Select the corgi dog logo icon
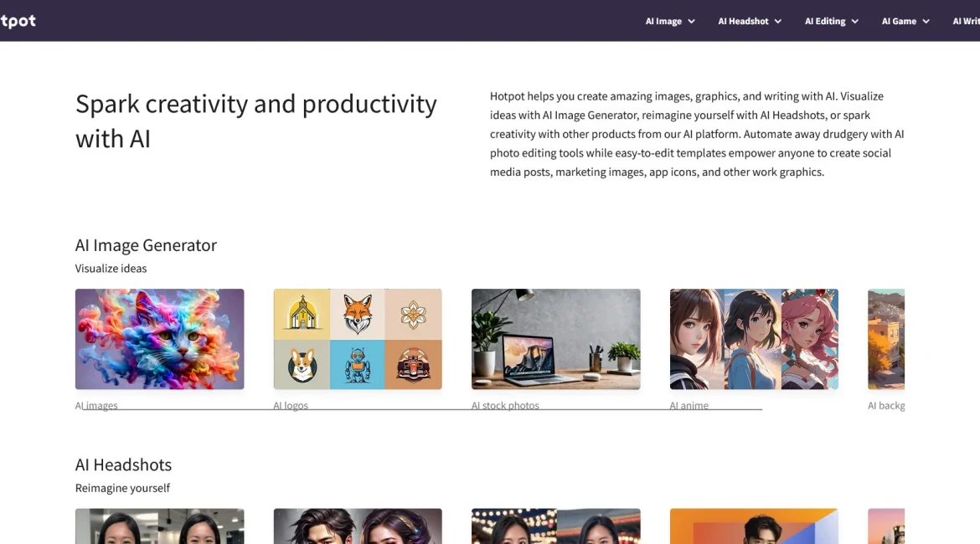This screenshot has height=544, width=980. 302,364
